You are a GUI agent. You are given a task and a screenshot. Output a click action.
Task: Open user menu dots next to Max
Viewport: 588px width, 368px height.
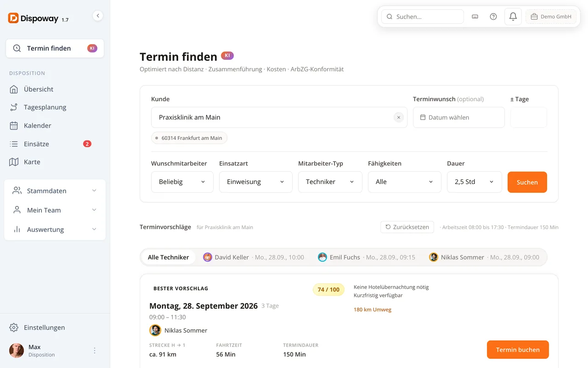(95, 351)
